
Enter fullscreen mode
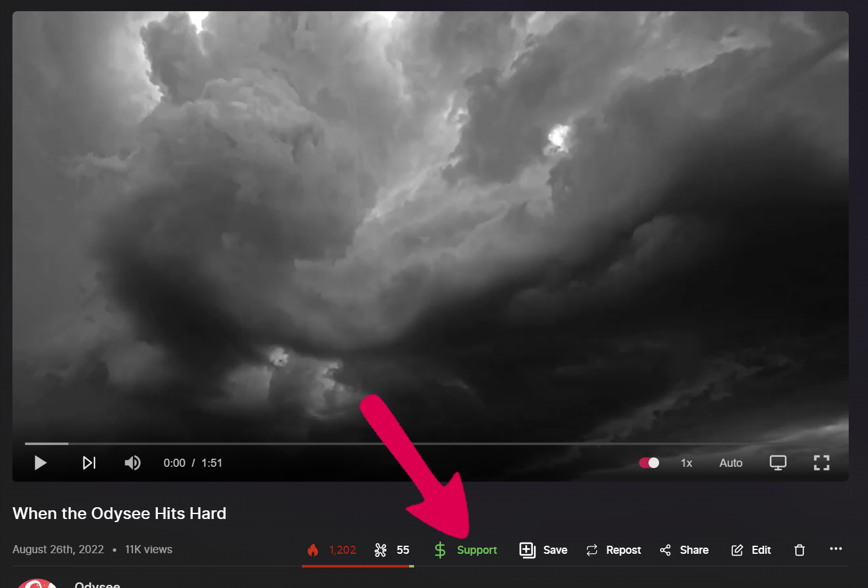pos(821,463)
